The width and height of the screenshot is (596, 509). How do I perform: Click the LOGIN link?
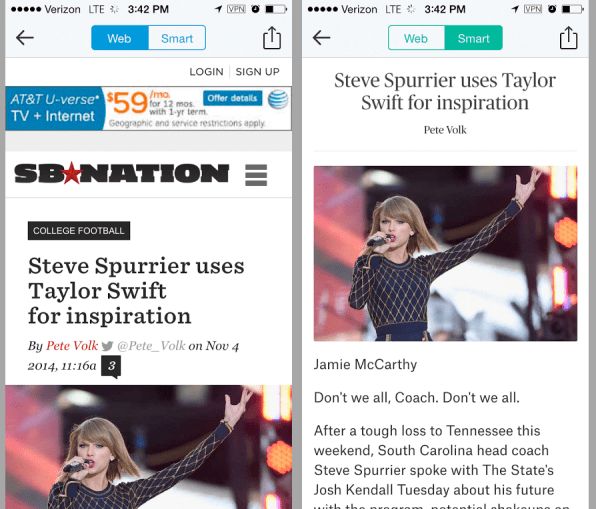206,71
